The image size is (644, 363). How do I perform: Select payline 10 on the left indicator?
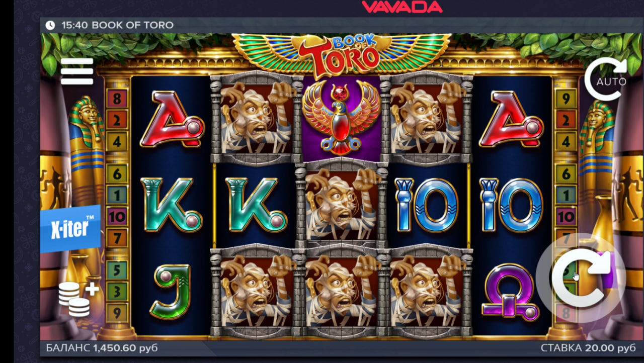click(x=117, y=217)
